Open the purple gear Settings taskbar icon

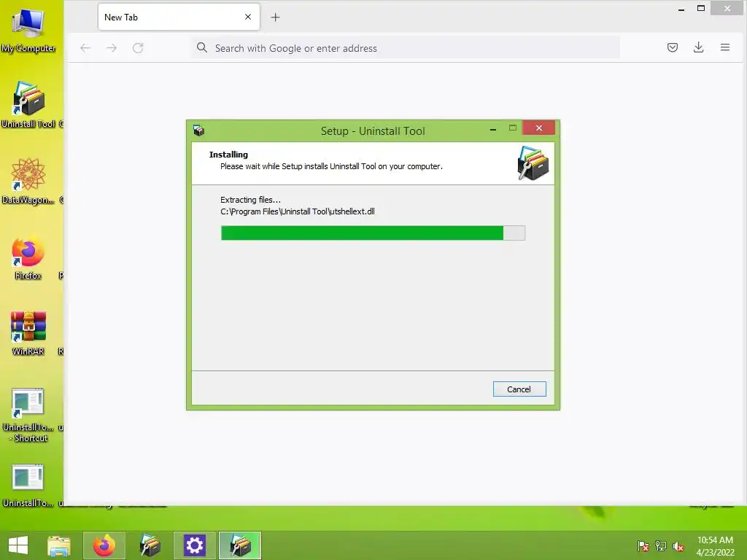pyautogui.click(x=194, y=545)
